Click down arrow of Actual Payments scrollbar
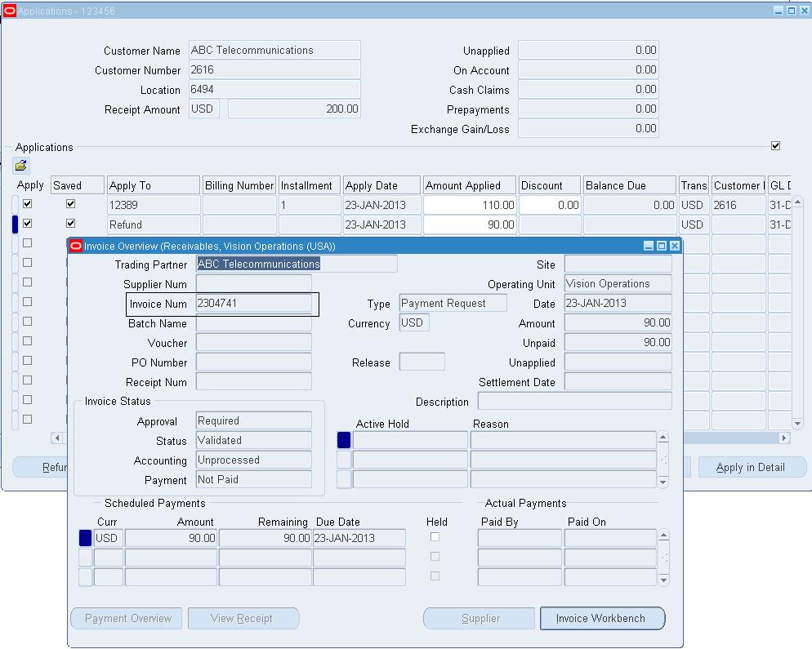This screenshot has height=649, width=812. pyautogui.click(x=663, y=580)
